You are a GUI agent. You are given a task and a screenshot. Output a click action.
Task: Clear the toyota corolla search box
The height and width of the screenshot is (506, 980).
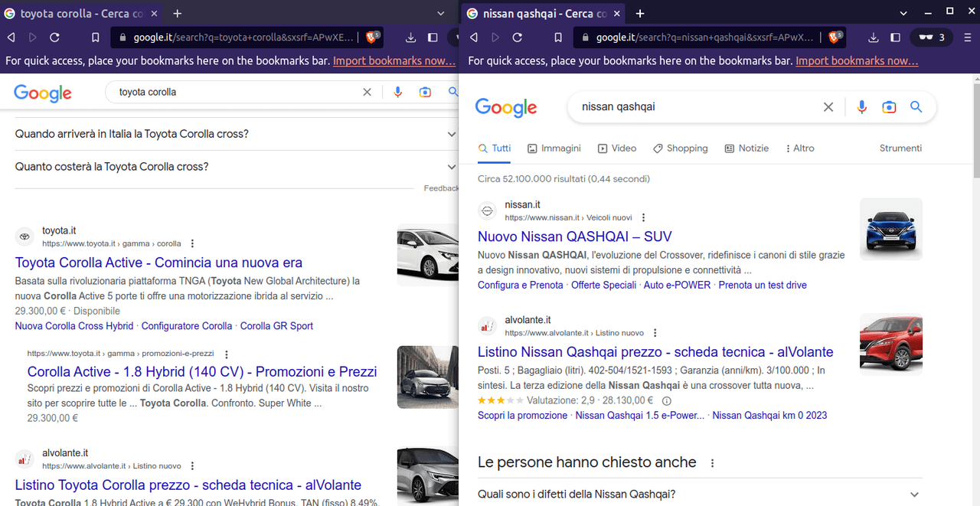click(x=367, y=92)
